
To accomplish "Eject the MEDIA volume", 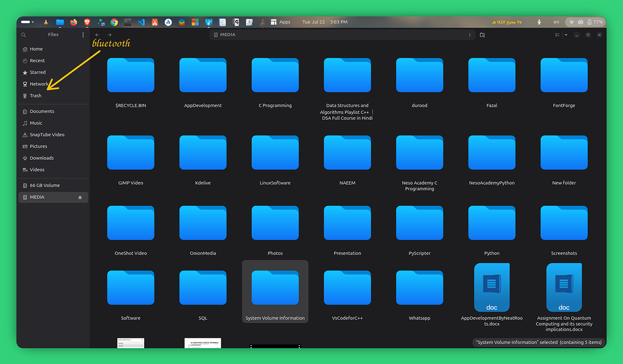I will click(80, 197).
